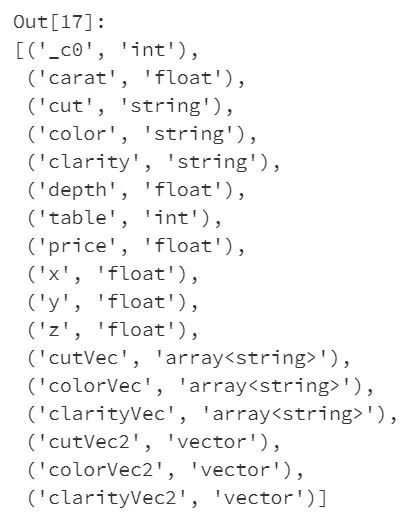Click the 'y' float line
This screenshot has width=406, height=523.
[x=112, y=303]
